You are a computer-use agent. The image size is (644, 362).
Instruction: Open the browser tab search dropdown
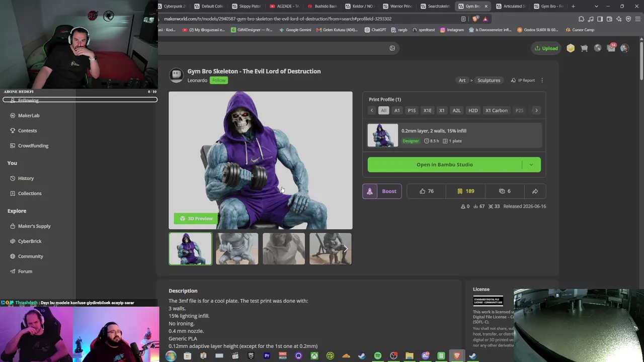click(x=596, y=6)
